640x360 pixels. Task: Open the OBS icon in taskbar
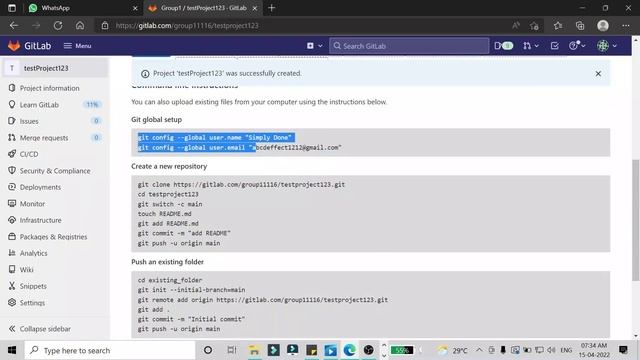(369, 350)
